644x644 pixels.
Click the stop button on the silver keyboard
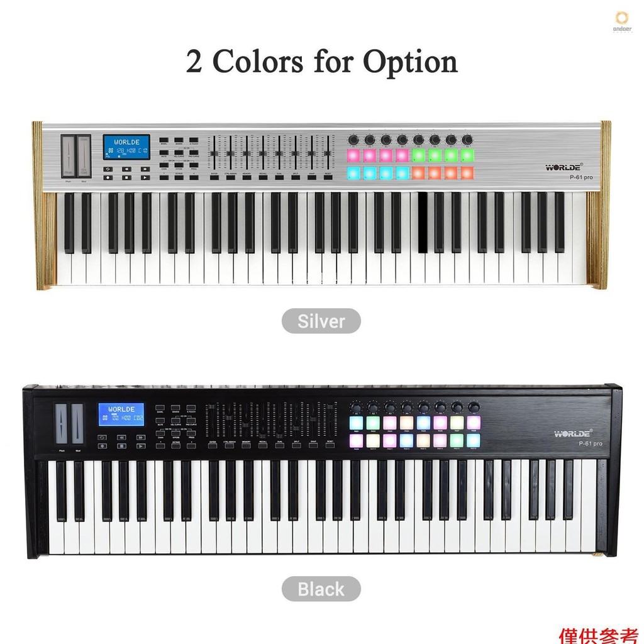pos(126,177)
